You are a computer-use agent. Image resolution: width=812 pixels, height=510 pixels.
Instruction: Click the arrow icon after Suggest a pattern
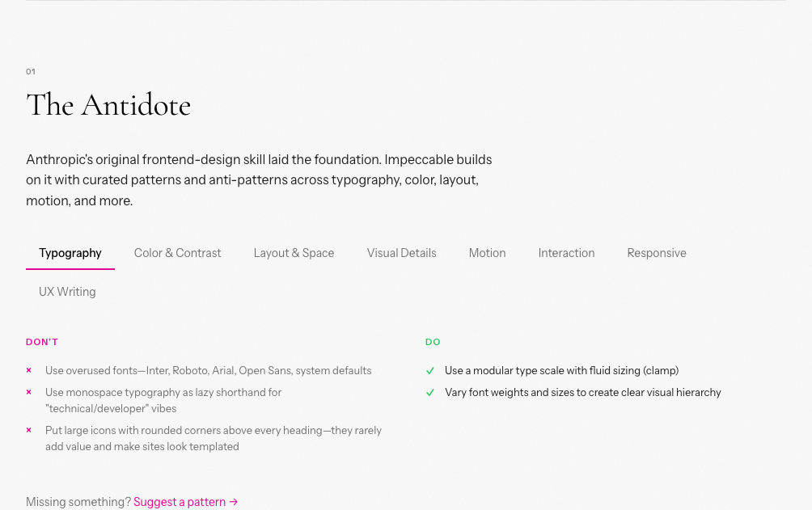coord(233,502)
